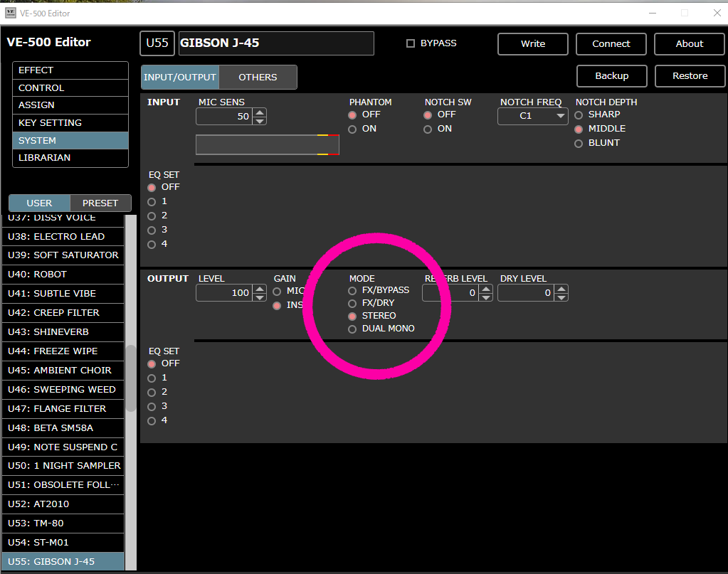728x574 pixels.
Task: Increase REVERB LEVEL with up arrow
Action: tap(486, 289)
